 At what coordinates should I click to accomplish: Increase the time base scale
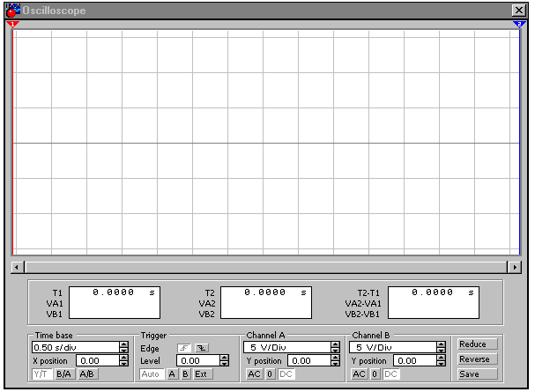tap(124, 344)
